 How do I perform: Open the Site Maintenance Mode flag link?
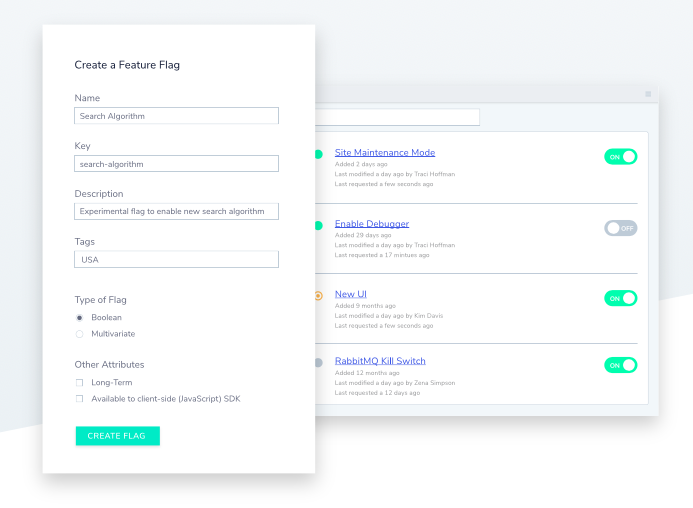(x=384, y=153)
